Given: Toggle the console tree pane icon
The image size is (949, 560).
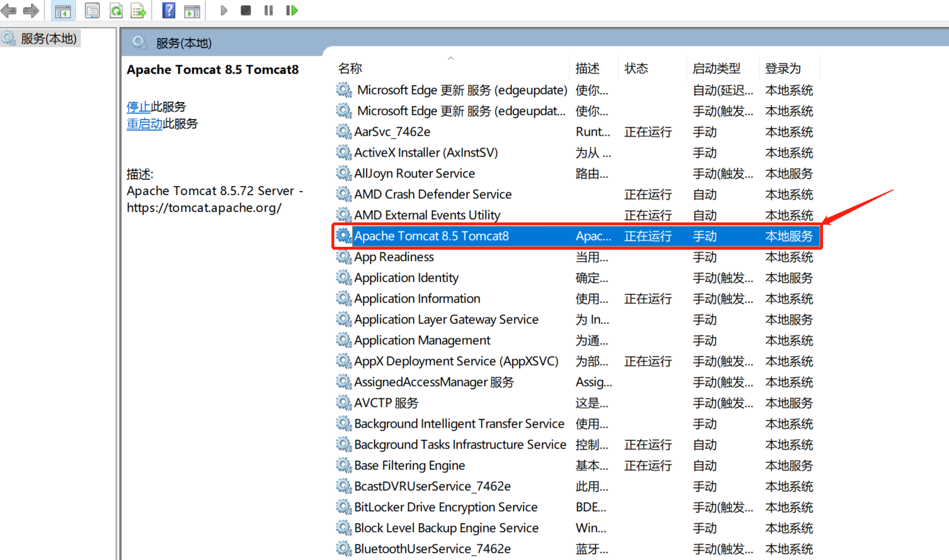Looking at the screenshot, I should (x=63, y=10).
